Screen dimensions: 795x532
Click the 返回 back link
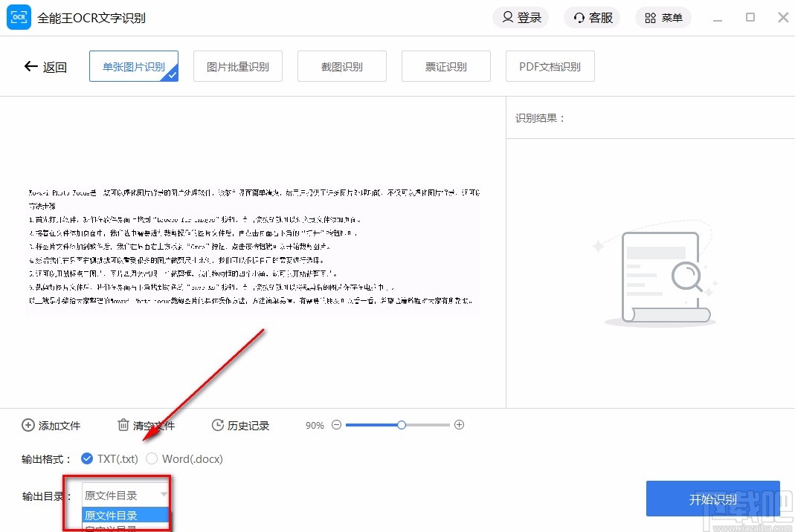coord(46,66)
